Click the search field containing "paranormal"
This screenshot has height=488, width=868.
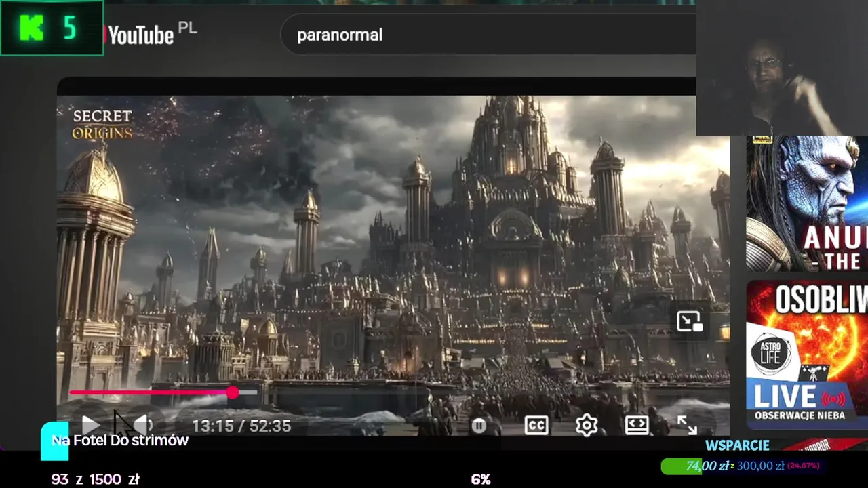coord(488,35)
